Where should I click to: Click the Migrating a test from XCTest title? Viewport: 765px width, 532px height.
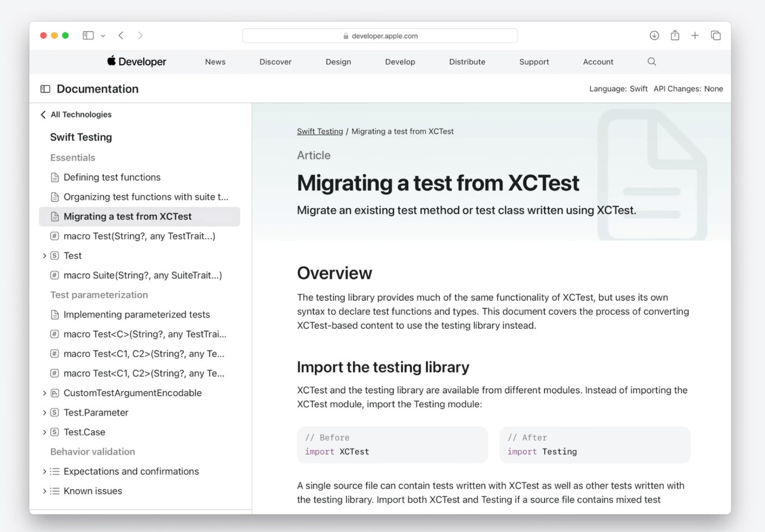438,183
